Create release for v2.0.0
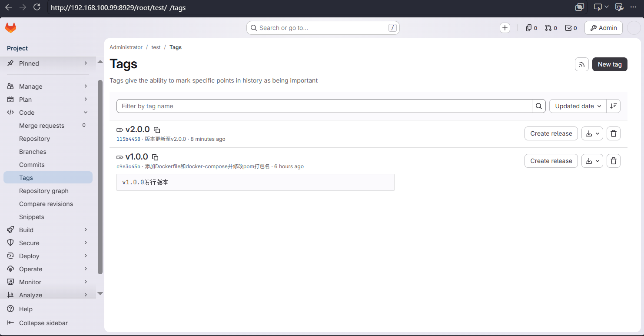 pyautogui.click(x=551, y=133)
